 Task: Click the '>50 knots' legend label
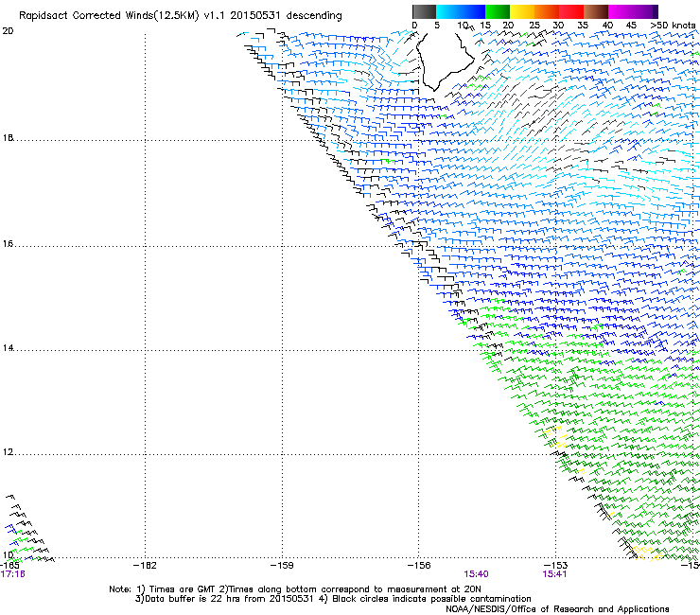674,26
